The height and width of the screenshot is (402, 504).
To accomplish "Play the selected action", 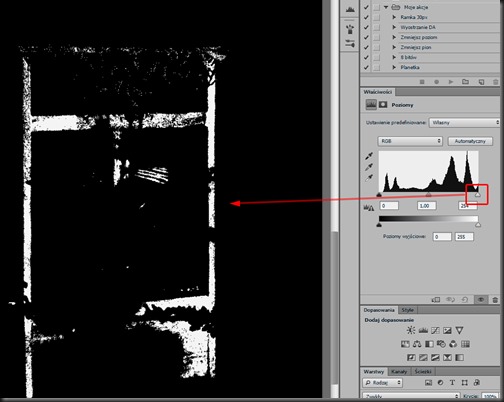I will pos(451,82).
